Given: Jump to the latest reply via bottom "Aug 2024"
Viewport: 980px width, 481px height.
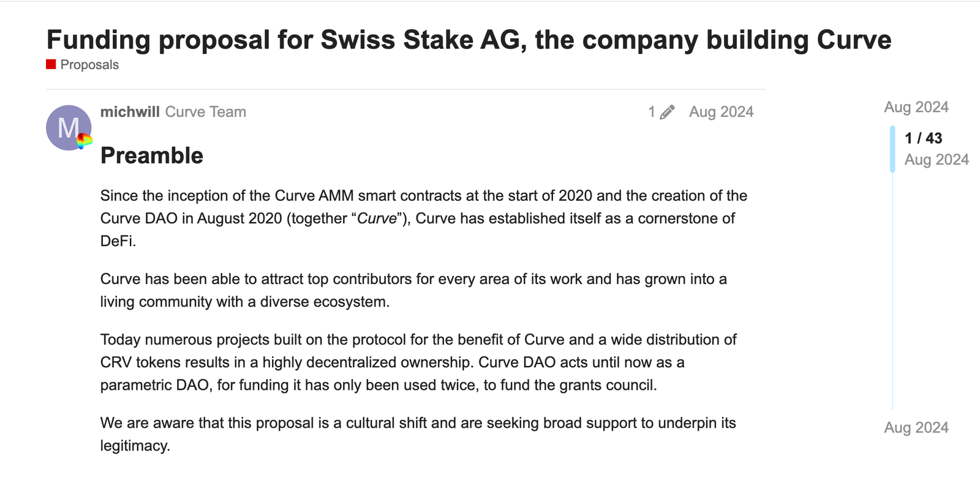Looking at the screenshot, I should pos(916,428).
